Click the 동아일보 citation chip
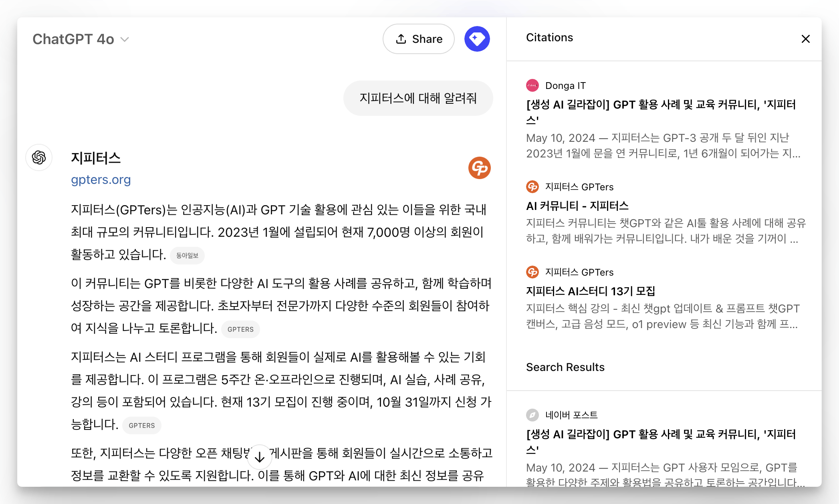This screenshot has height=504, width=839. [x=187, y=255]
